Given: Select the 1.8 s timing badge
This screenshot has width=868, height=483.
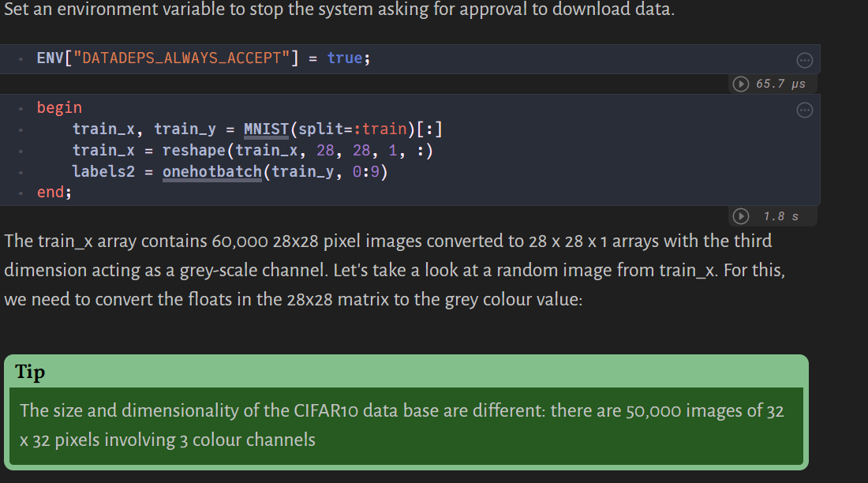Looking at the screenshot, I should 780,215.
